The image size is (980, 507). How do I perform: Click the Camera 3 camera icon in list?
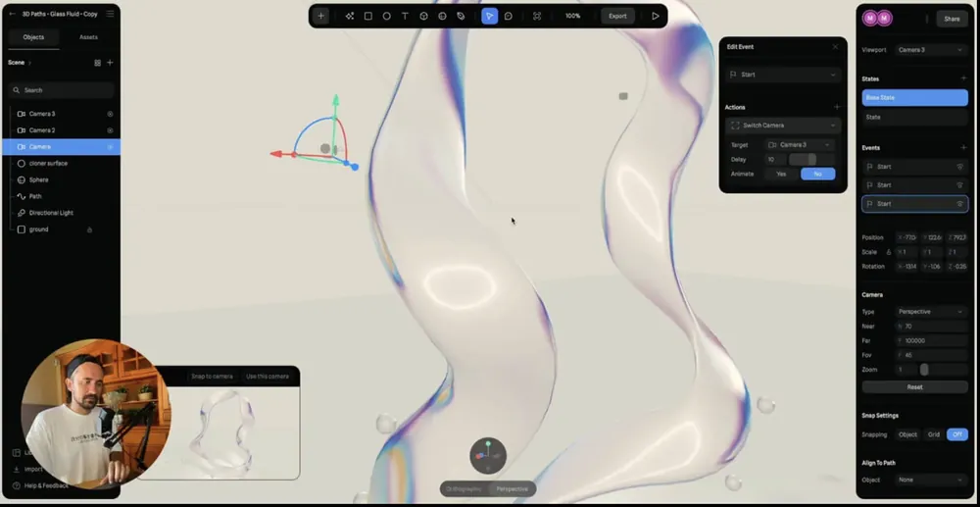click(x=22, y=114)
